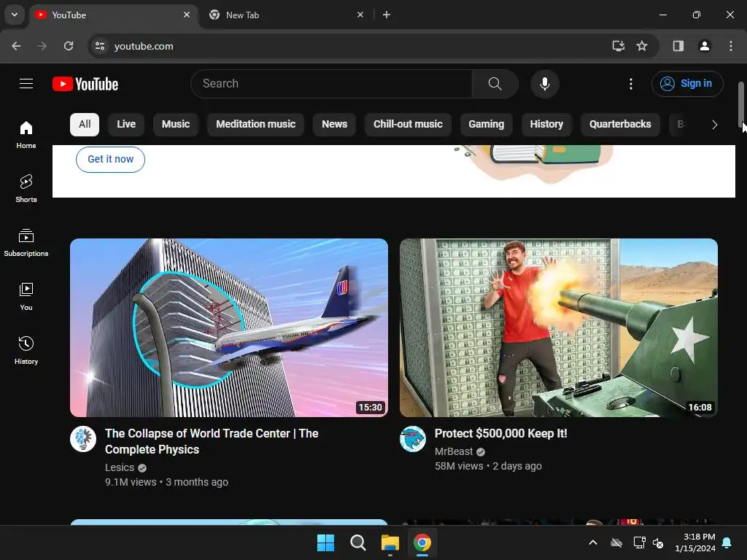Open The Collapse of World Trade Center title

[x=212, y=441]
